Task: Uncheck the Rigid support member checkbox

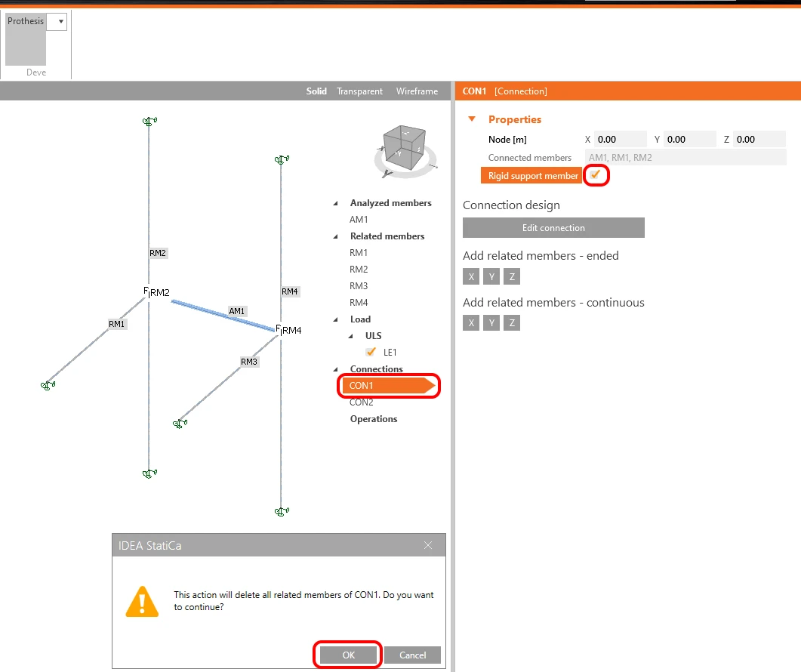Action: [x=595, y=174]
